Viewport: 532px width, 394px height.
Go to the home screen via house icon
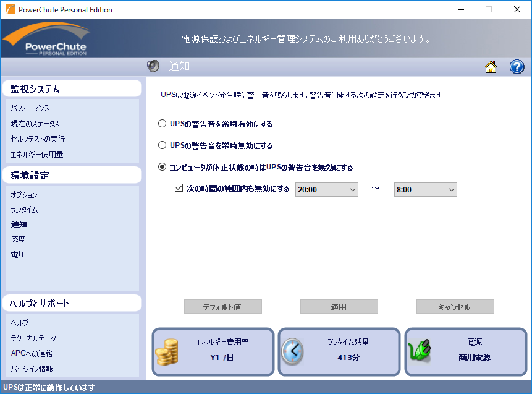point(491,67)
